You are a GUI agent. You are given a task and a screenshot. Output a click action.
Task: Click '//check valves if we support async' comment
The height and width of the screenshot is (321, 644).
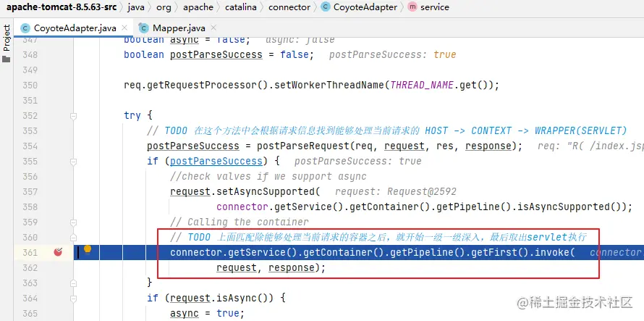coord(268,176)
